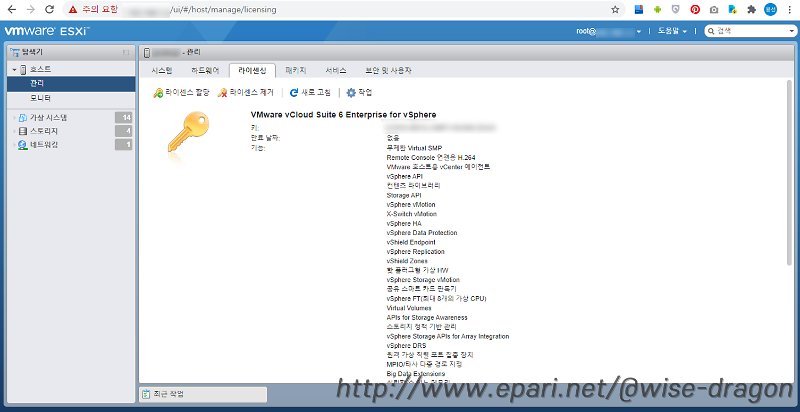Click the browser address bar URL

tap(224, 10)
